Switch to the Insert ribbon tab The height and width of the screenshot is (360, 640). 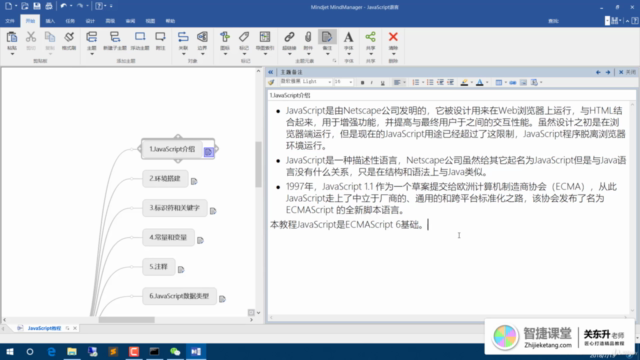tap(50, 21)
